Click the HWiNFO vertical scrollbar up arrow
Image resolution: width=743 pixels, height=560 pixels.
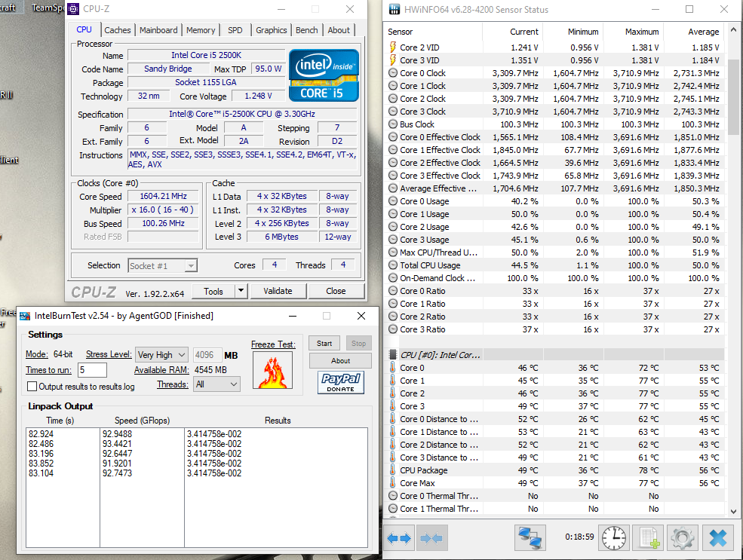733,29
